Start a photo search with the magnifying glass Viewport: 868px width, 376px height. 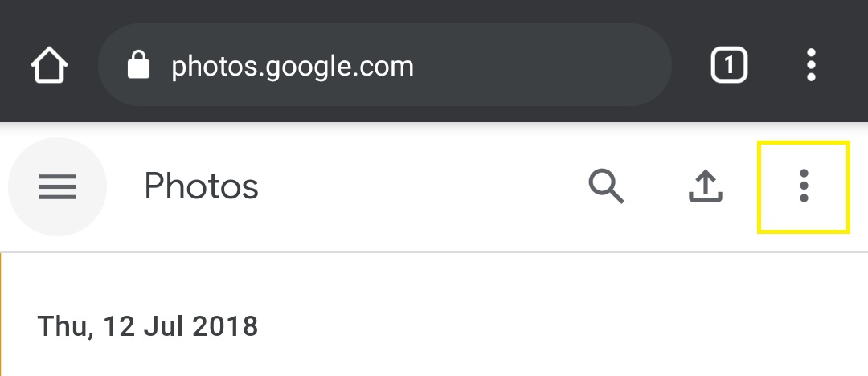click(606, 186)
